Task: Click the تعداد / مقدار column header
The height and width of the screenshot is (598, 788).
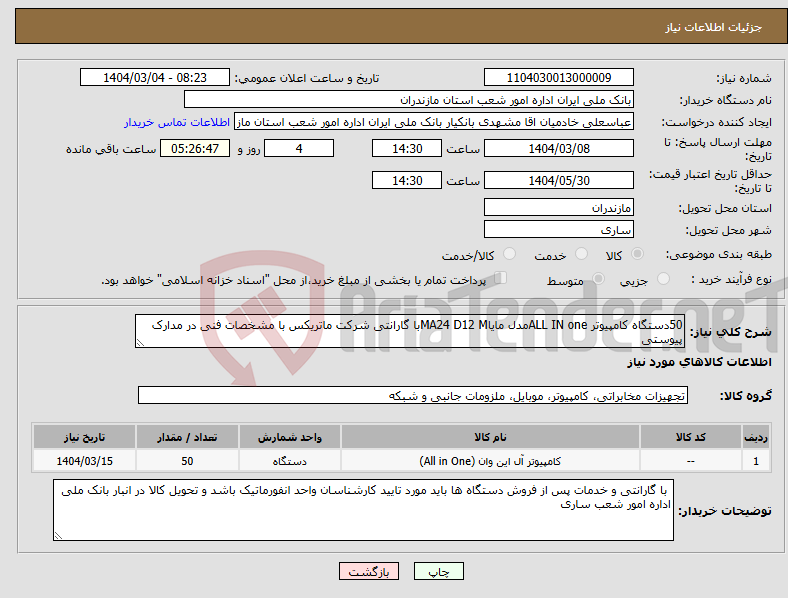Action: [187, 437]
